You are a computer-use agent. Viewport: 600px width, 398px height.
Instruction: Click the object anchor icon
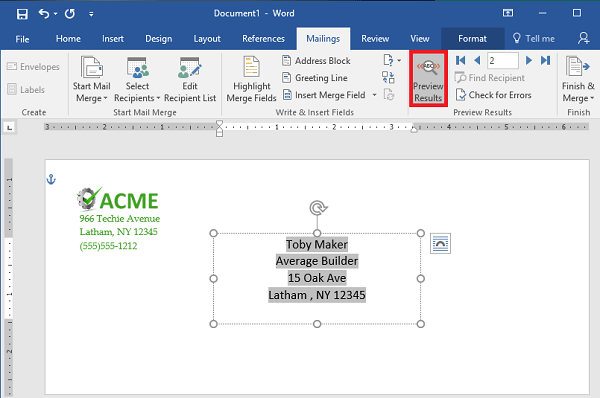click(51, 179)
